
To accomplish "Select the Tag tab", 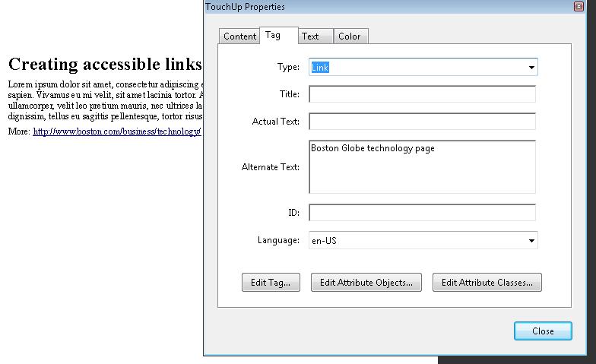I will [x=273, y=36].
